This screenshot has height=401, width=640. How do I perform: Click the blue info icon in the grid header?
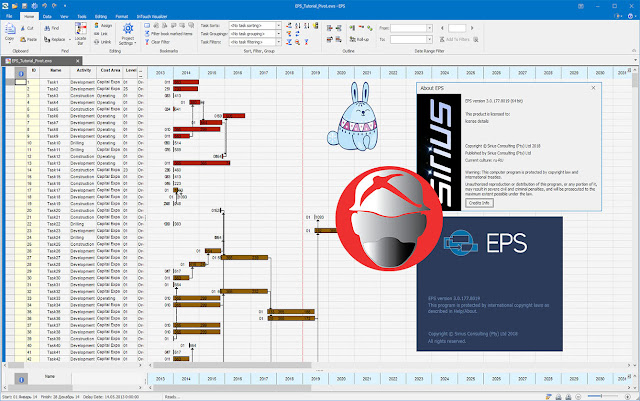coord(21,74)
